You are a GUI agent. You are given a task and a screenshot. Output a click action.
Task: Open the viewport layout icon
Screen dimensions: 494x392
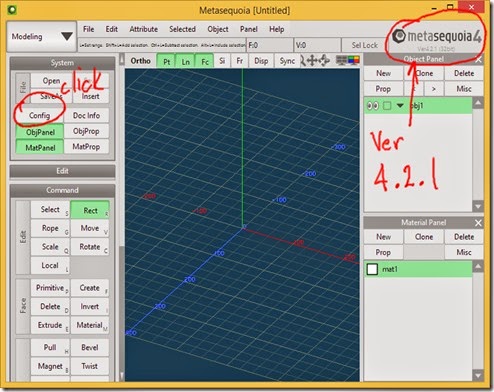341,60
